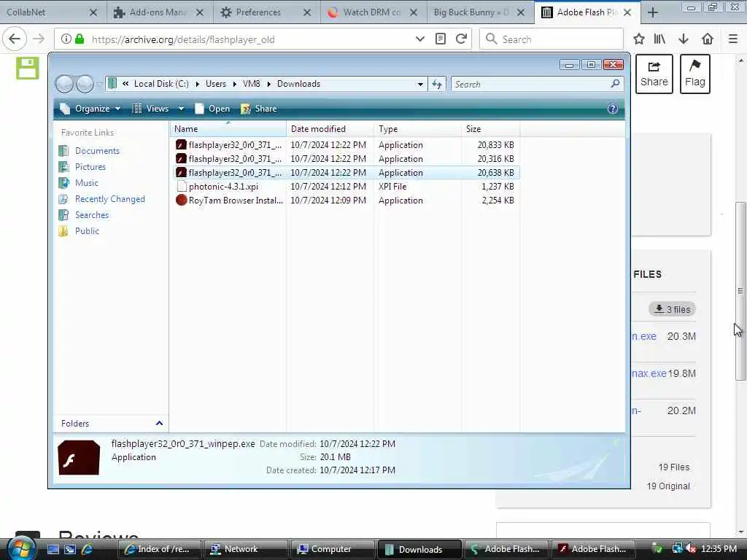
Task: Open Recently Changed favorite link
Action: tap(110, 199)
